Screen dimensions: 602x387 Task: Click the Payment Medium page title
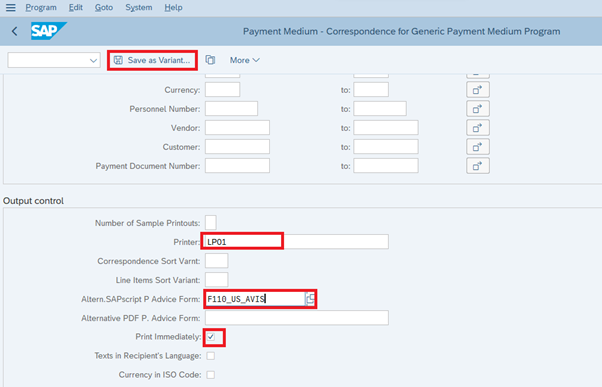pyautogui.click(x=401, y=31)
